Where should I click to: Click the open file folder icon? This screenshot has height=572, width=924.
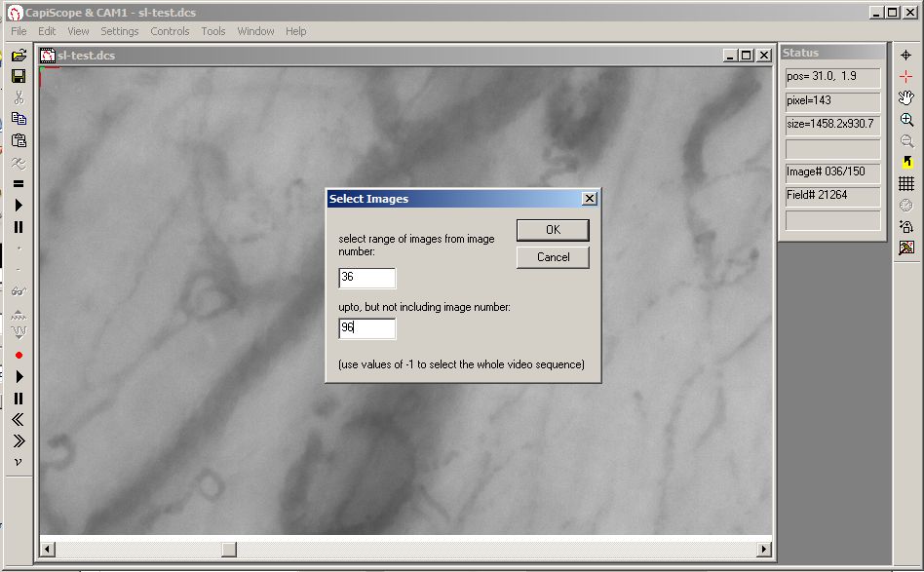tap(19, 56)
